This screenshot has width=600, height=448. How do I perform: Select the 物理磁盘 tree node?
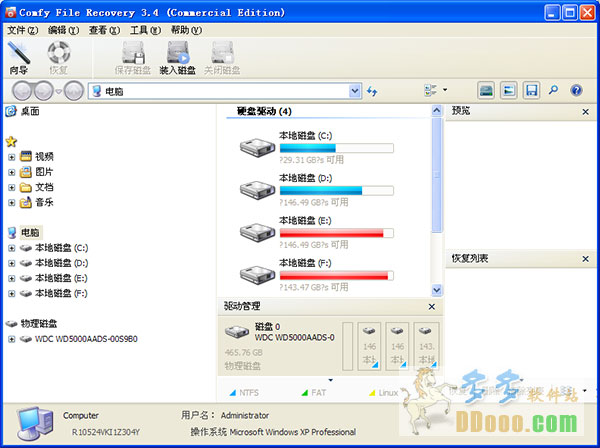click(x=39, y=324)
